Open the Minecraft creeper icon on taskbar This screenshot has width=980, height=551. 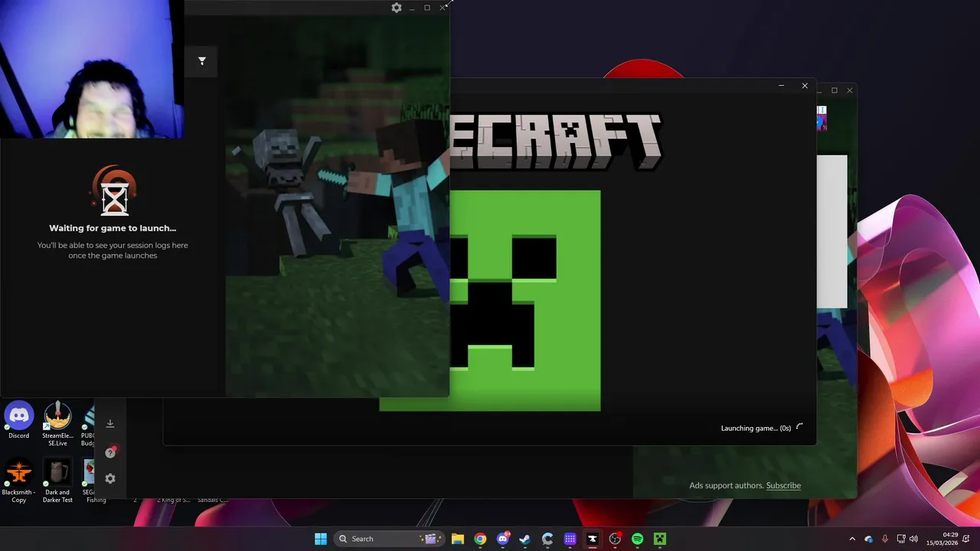click(660, 539)
